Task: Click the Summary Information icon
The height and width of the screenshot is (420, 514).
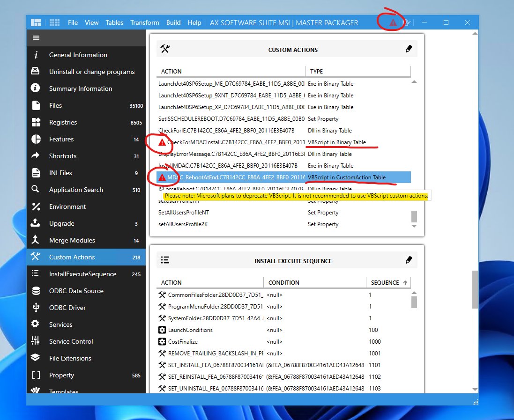Action: [x=36, y=88]
